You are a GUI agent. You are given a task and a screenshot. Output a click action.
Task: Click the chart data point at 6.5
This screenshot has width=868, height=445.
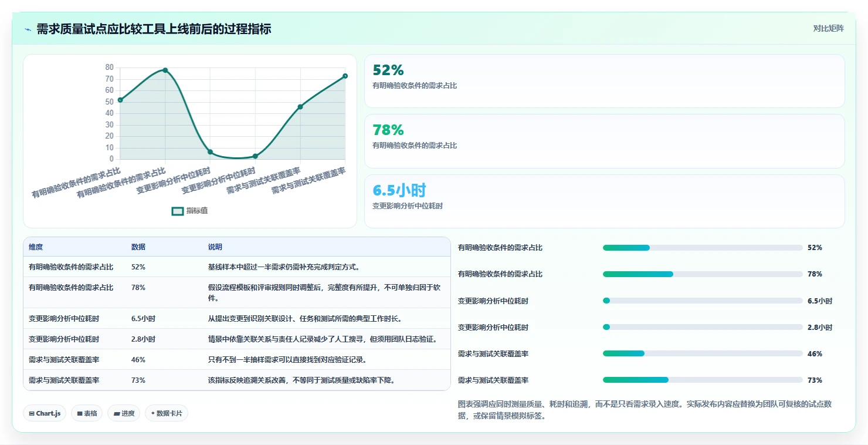(x=210, y=152)
